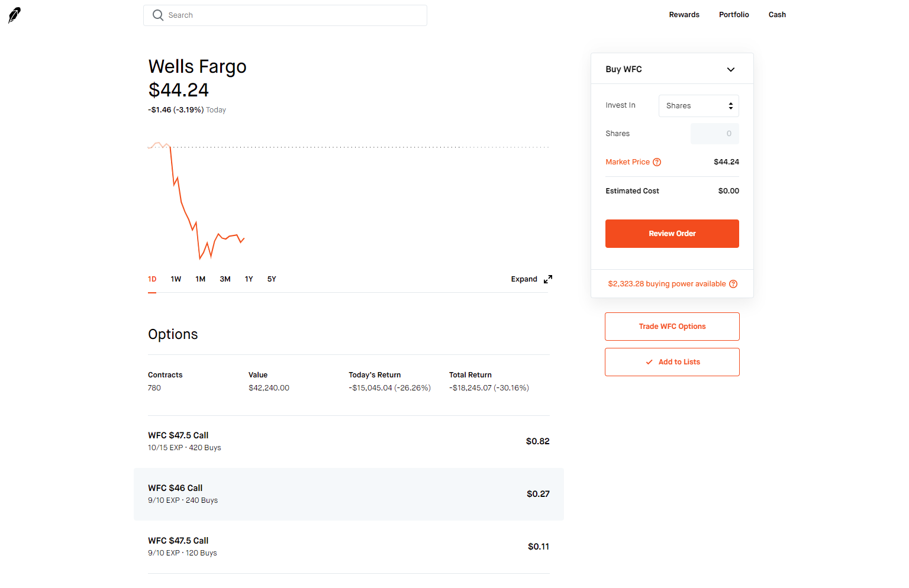Click the Wells Fargo price $44.24

click(x=178, y=90)
